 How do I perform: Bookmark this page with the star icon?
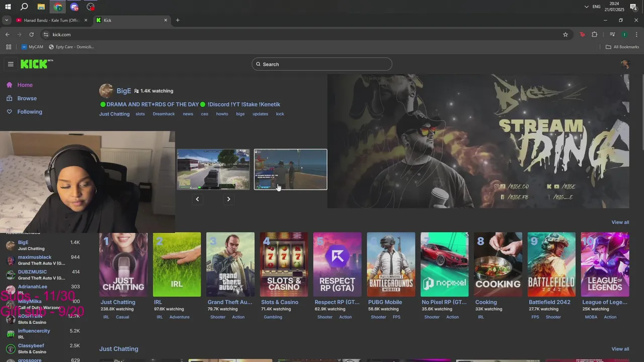tap(566, 34)
